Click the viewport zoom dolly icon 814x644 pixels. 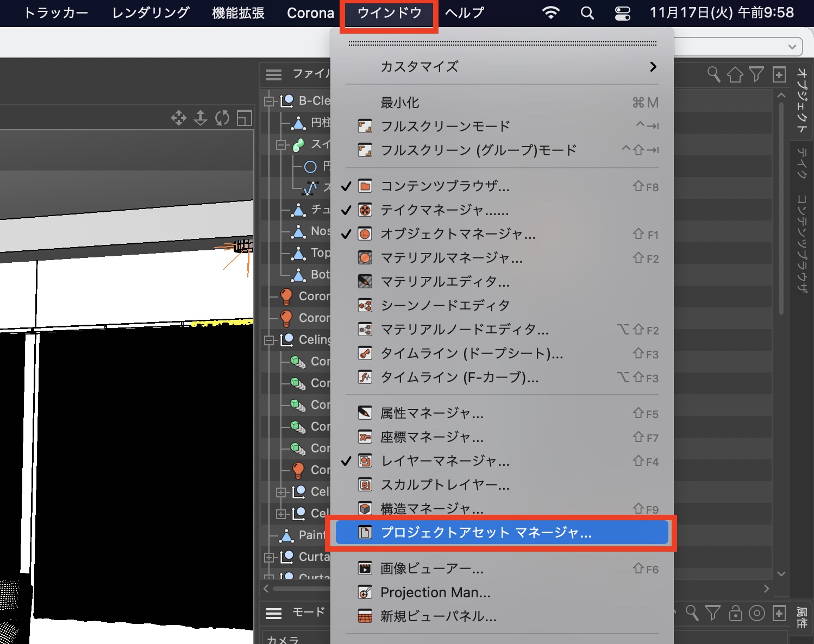(201, 118)
